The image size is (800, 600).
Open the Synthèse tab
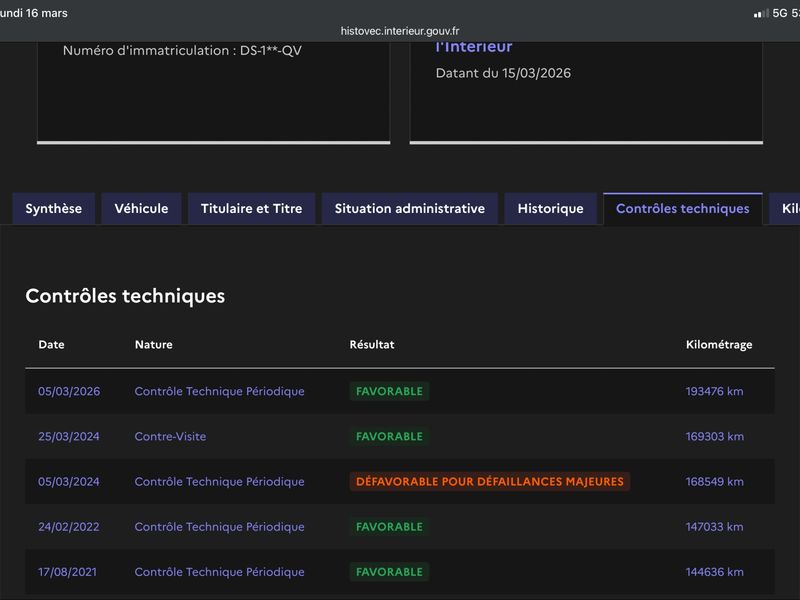(x=54, y=209)
